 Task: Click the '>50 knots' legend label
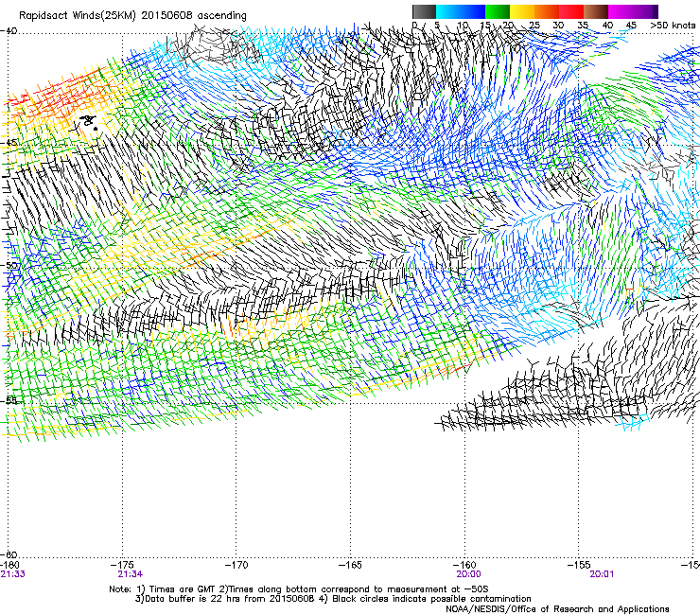pyautogui.click(x=673, y=26)
